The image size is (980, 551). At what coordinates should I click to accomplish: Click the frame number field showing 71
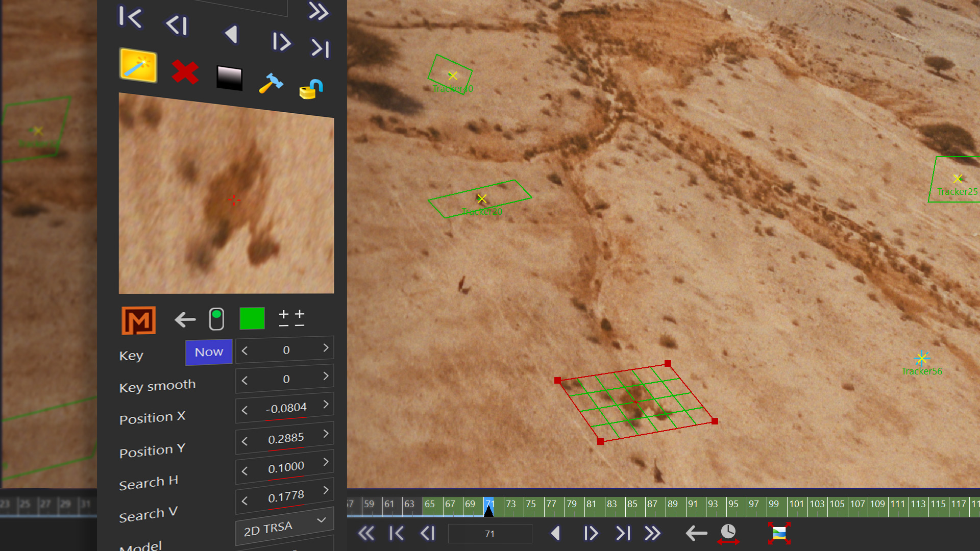coord(489,533)
